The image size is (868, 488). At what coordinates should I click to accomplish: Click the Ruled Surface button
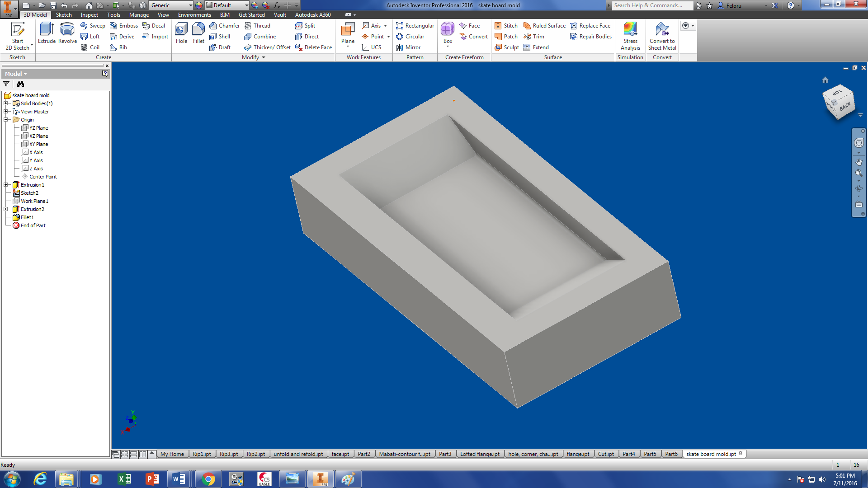pyautogui.click(x=544, y=26)
